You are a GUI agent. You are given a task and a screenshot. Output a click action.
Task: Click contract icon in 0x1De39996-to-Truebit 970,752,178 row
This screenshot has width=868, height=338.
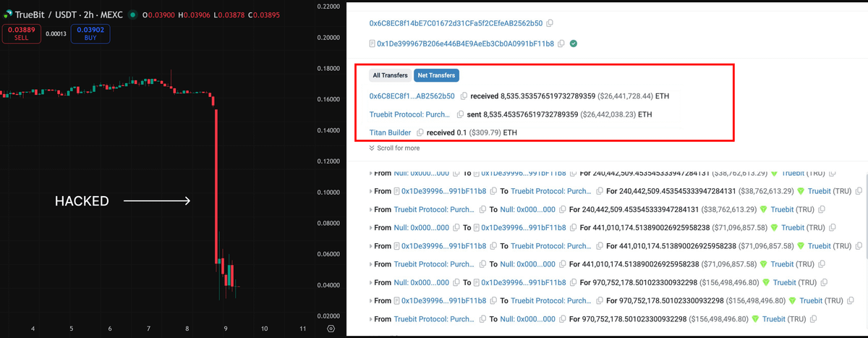click(398, 300)
